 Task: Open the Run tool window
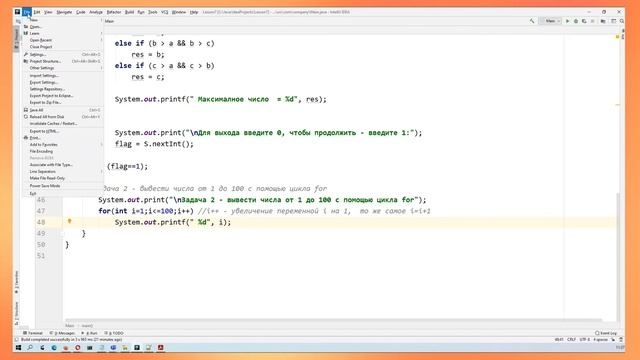pyautogui.click(x=89, y=333)
